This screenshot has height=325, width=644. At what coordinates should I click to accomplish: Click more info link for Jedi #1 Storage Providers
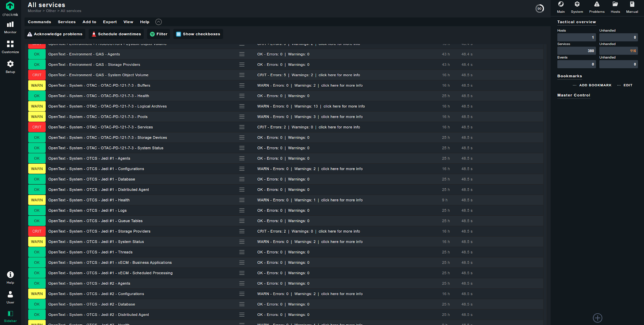point(339,231)
